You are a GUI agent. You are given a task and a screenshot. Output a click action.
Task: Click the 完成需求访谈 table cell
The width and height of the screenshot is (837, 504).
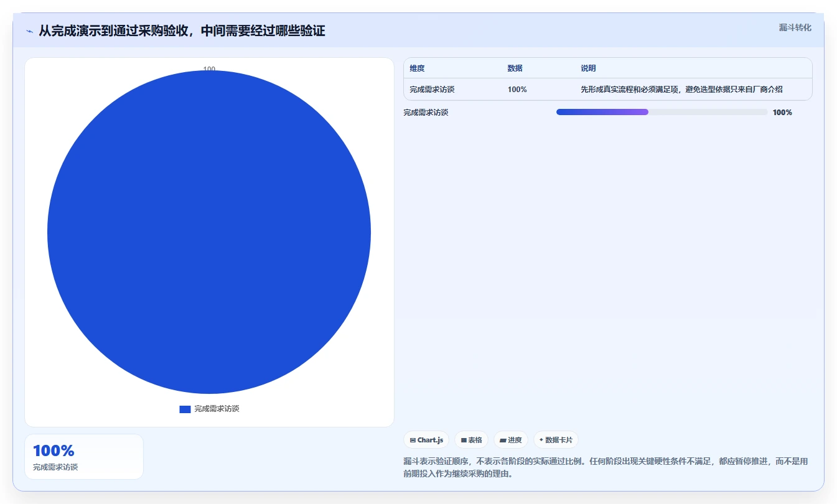coord(432,90)
